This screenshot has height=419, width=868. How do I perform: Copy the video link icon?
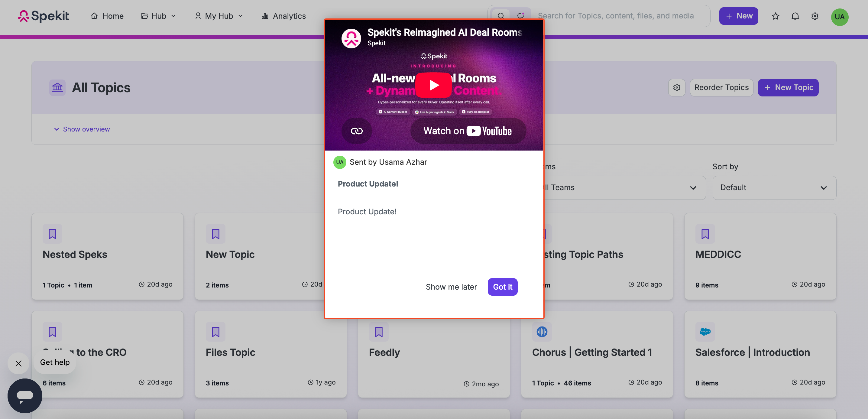tap(357, 131)
